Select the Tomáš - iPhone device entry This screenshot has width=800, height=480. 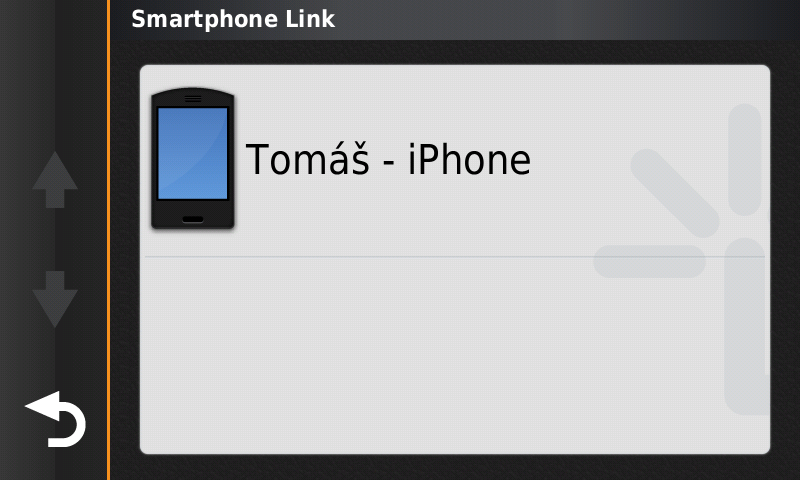(x=455, y=161)
